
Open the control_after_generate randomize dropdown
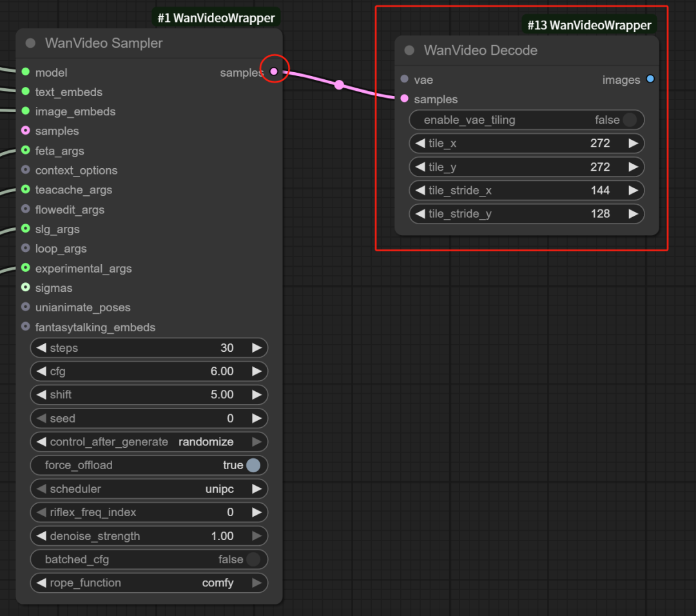(x=149, y=442)
